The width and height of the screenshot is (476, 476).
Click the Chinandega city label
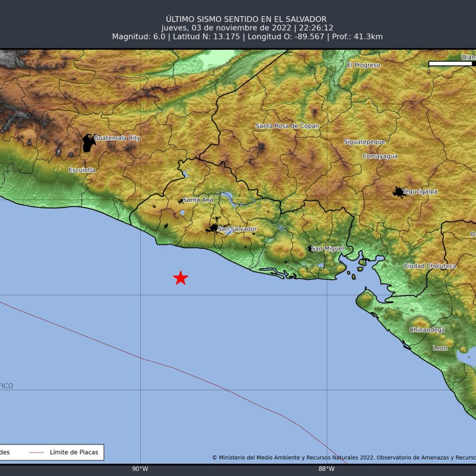[x=427, y=330]
